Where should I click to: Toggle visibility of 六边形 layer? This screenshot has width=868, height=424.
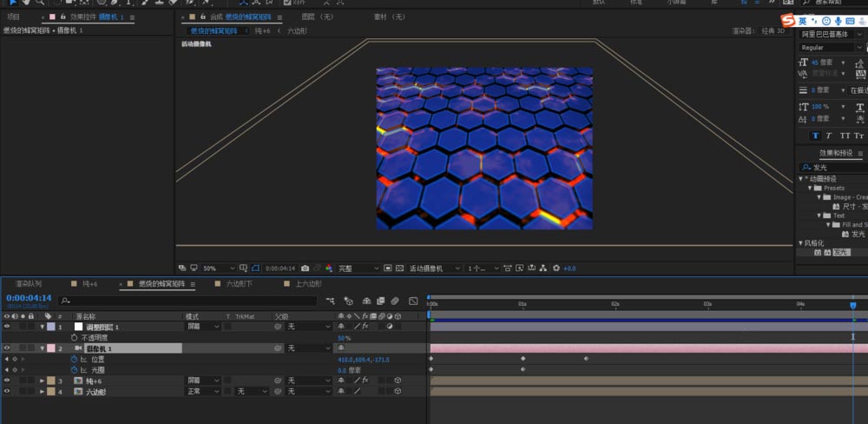tap(7, 392)
